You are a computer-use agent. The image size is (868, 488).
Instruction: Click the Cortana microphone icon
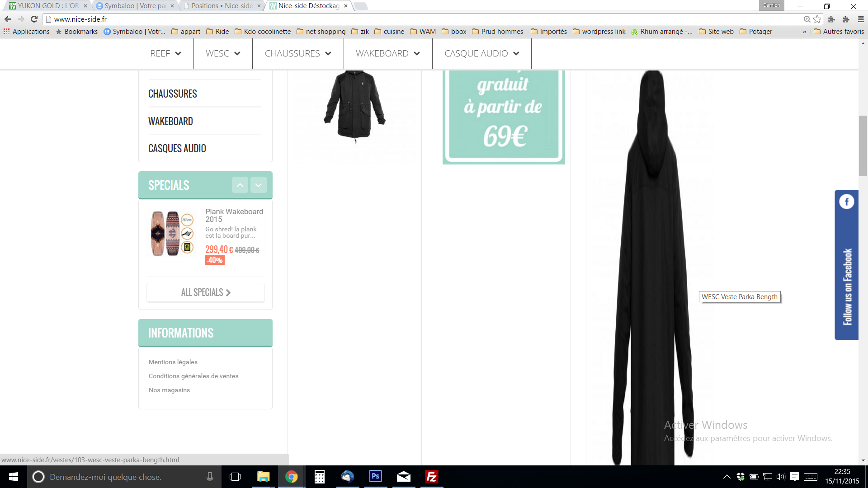[x=210, y=477]
